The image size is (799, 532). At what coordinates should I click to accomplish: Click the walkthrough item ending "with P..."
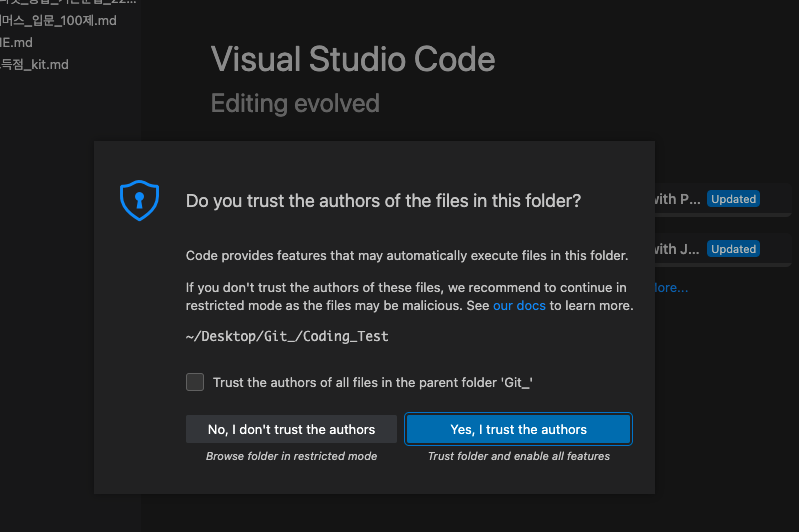[x=723, y=199]
